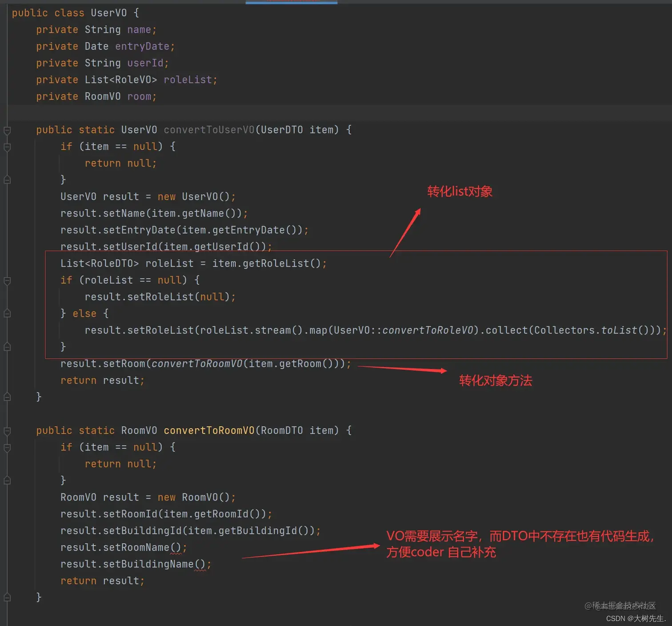
Task: Click 'UserVO::convertToRoleVO' method reference
Action: [403, 330]
